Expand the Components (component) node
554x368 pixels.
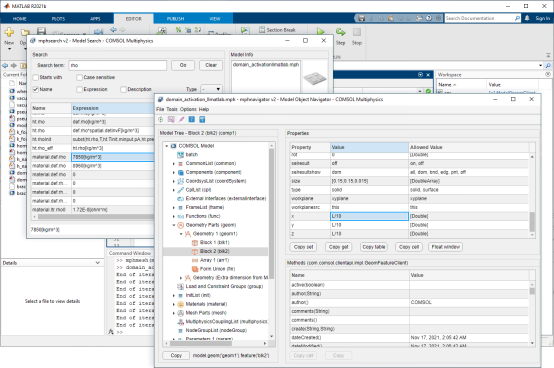point(174,172)
